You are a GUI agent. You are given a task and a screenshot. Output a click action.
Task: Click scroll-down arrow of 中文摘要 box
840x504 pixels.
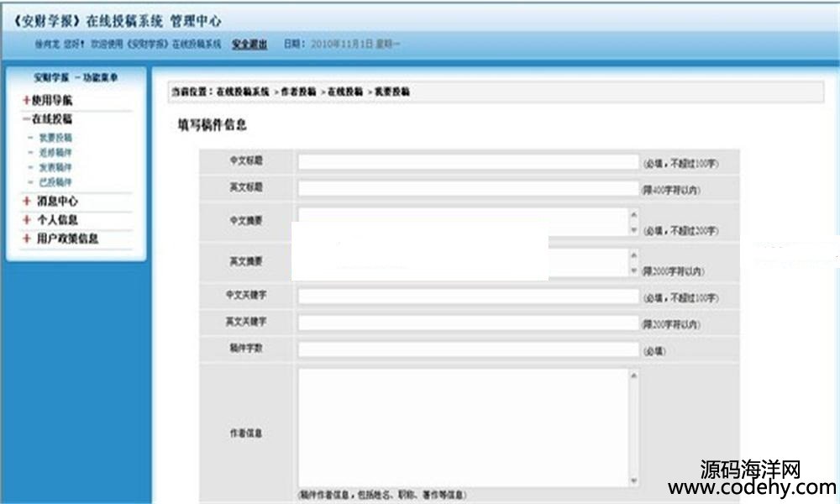pos(633,230)
